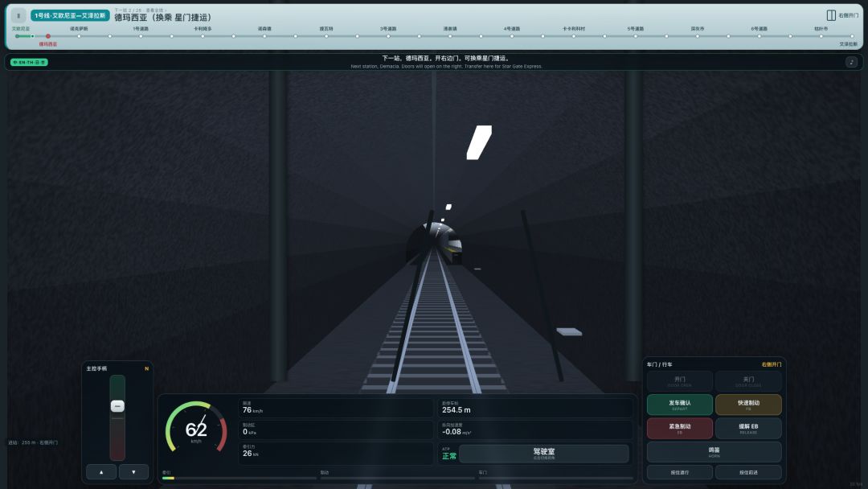This screenshot has height=489, width=868.
Task: Click the 牵引 traction progress bar
Action: (x=240, y=478)
